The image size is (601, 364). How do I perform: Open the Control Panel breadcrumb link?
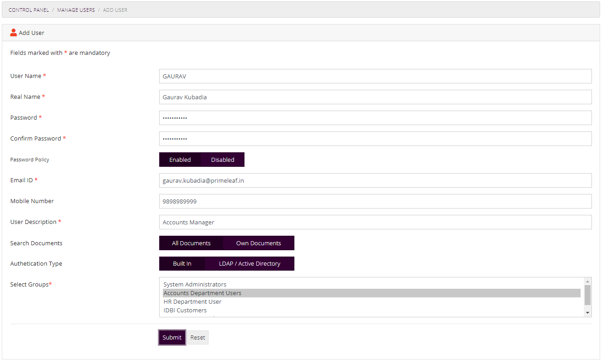point(29,10)
